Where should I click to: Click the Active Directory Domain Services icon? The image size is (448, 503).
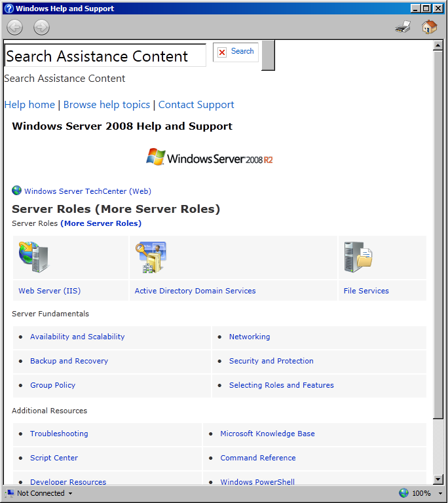click(151, 257)
